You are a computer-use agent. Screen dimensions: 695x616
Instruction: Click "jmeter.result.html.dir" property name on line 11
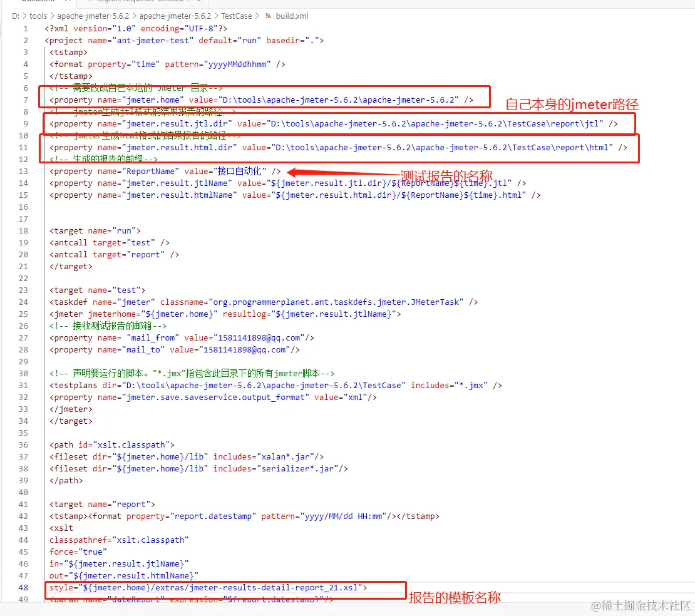180,148
